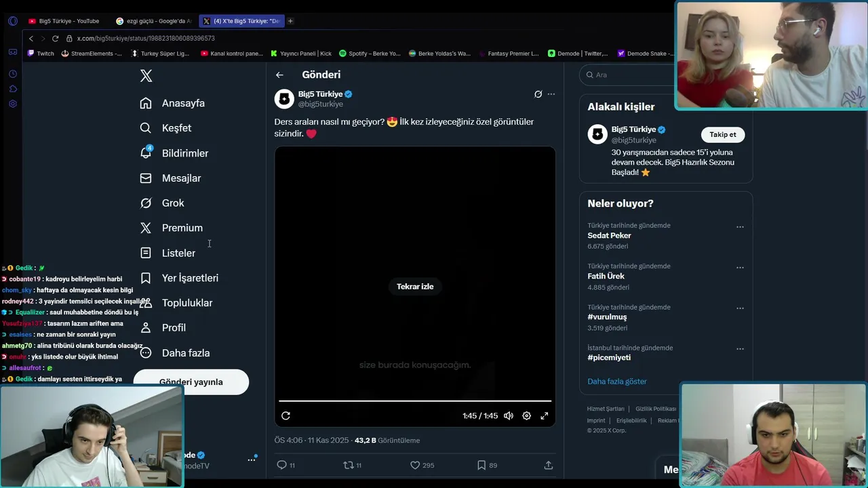Click the video progress bar
Viewport: 868px width, 488px height.
tap(415, 401)
